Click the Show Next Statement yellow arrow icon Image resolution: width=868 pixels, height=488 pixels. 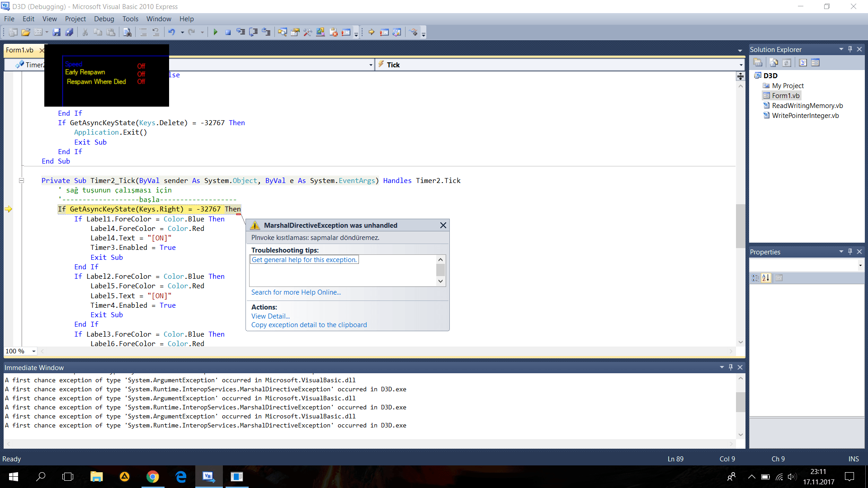point(372,32)
